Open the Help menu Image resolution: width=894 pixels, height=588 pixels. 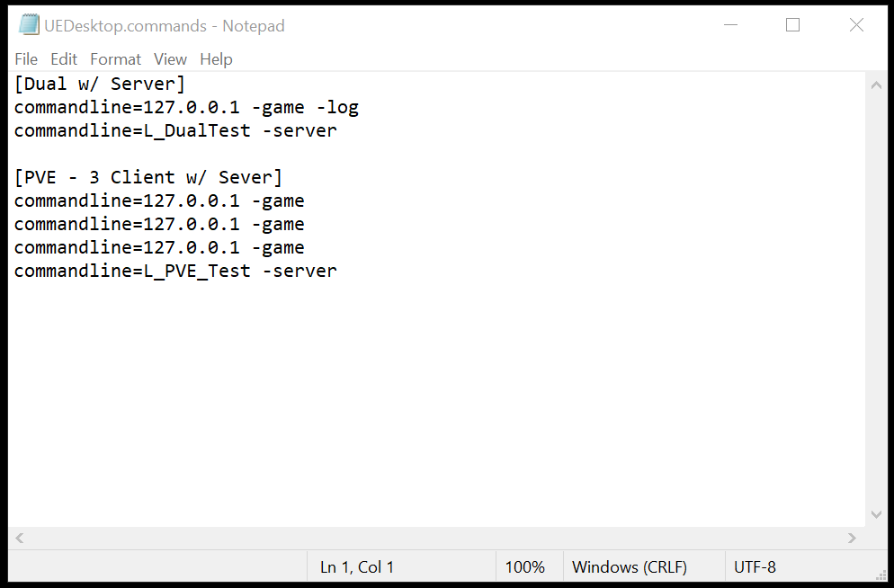(216, 59)
